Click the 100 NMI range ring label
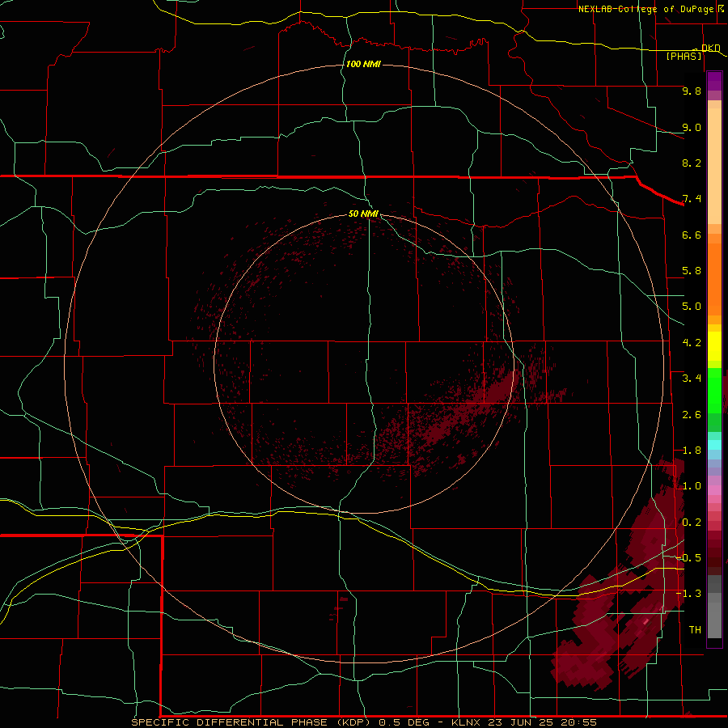 363,64
